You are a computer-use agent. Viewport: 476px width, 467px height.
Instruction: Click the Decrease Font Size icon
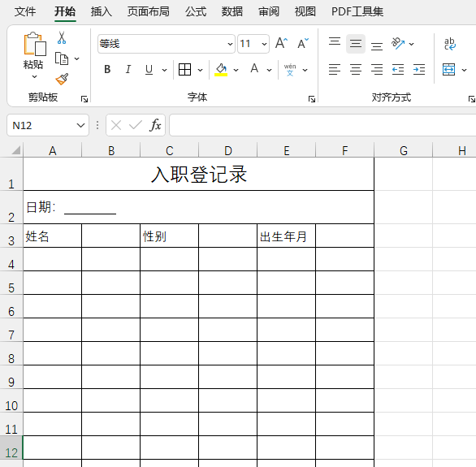tap(303, 43)
